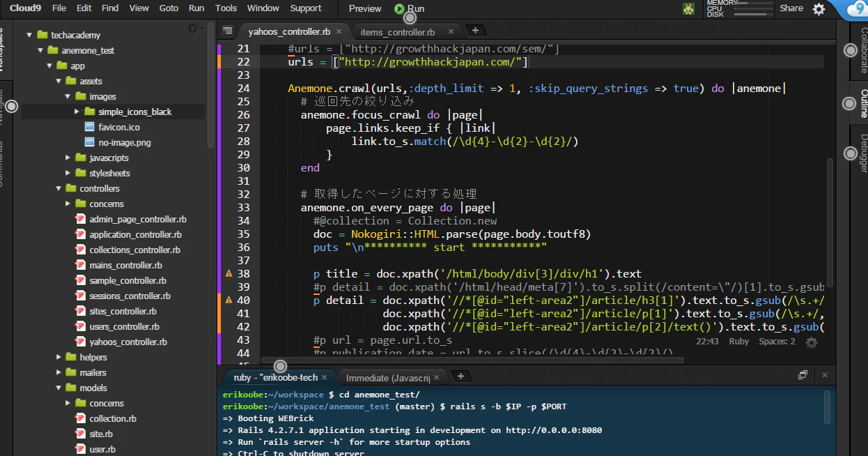Open Cloud9 preferences via the top-right gear
Image resolution: width=868 pixels, height=456 pixels.
pyautogui.click(x=818, y=9)
